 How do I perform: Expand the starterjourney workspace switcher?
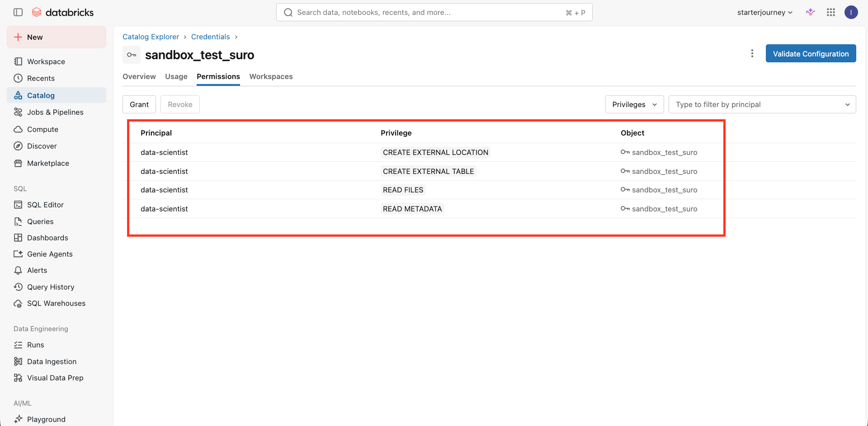pos(765,12)
